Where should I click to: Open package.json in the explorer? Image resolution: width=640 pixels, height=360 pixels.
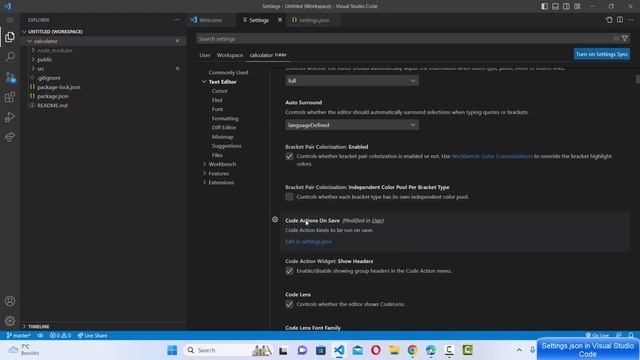click(53, 96)
